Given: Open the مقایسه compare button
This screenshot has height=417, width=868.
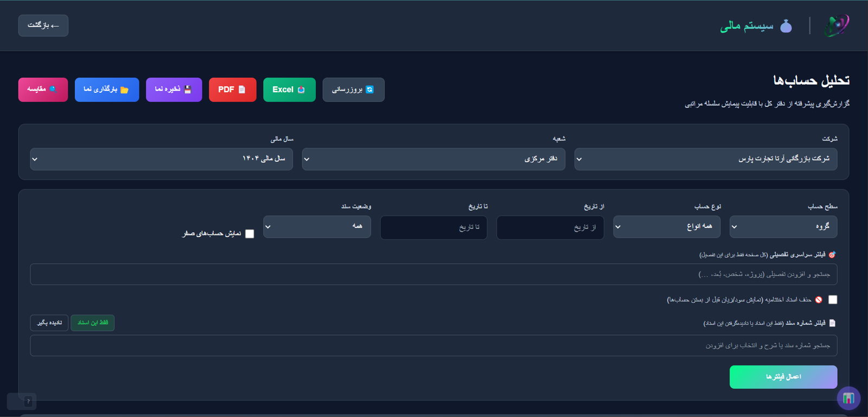Looking at the screenshot, I should (43, 90).
